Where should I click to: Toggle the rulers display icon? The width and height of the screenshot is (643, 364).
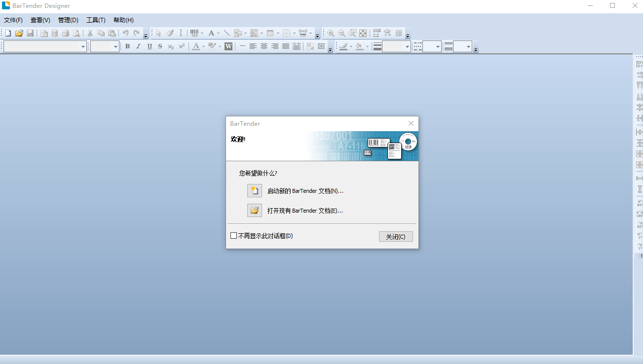click(377, 33)
